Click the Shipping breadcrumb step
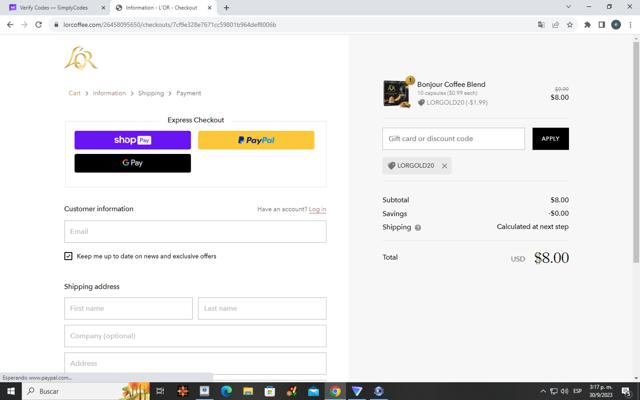 point(151,93)
